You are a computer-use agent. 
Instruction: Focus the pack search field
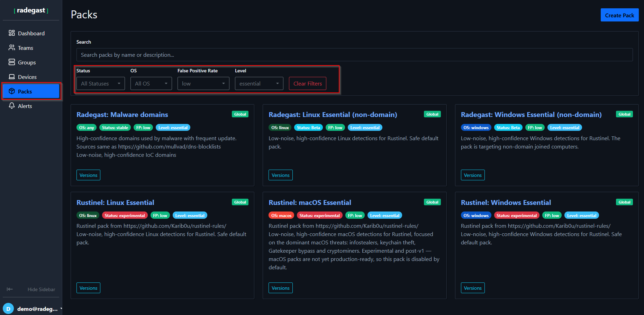click(x=355, y=55)
